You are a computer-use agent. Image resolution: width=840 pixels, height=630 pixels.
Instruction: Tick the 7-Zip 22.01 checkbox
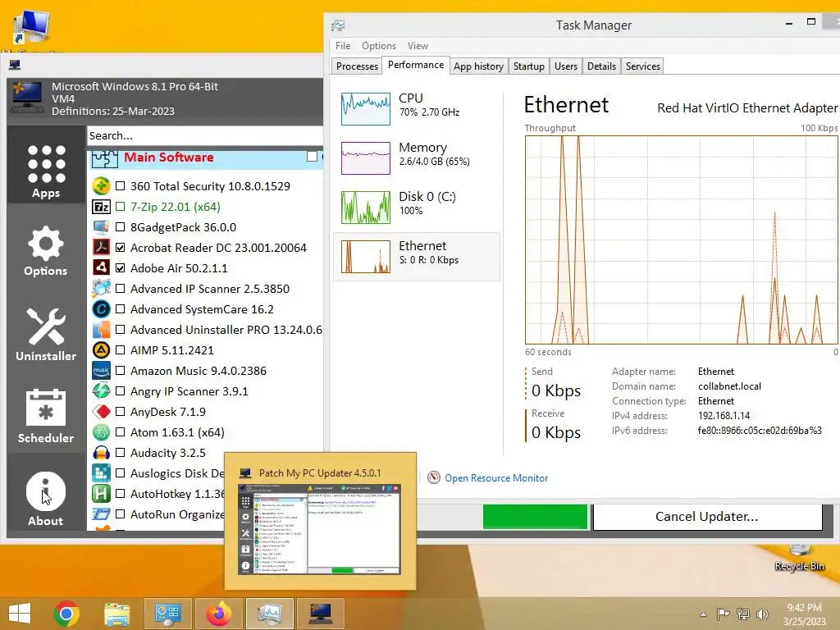[120, 207]
